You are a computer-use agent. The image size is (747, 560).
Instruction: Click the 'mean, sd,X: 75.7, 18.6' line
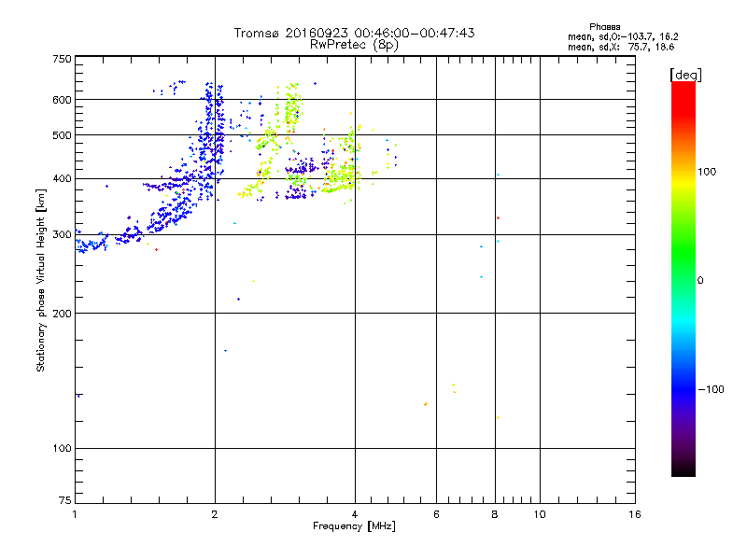click(x=621, y=47)
